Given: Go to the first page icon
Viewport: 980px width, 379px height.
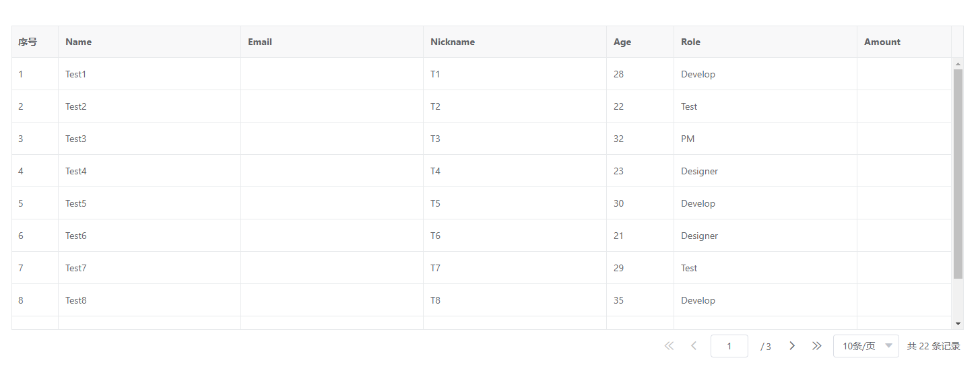Looking at the screenshot, I should point(669,346).
